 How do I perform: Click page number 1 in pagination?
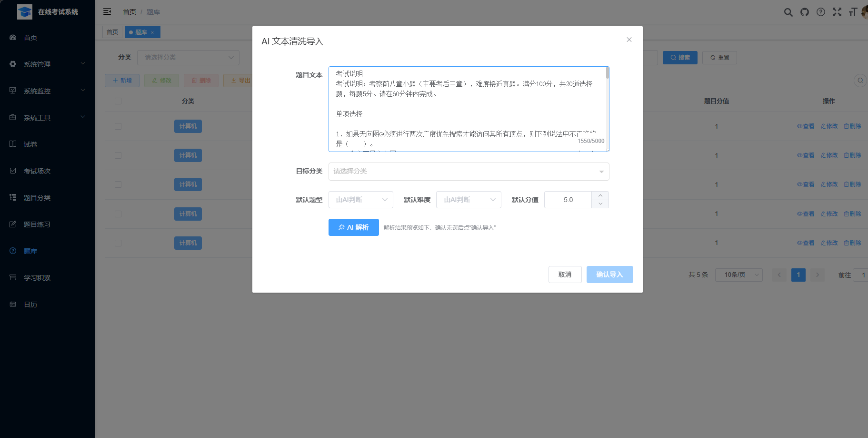[798, 275]
